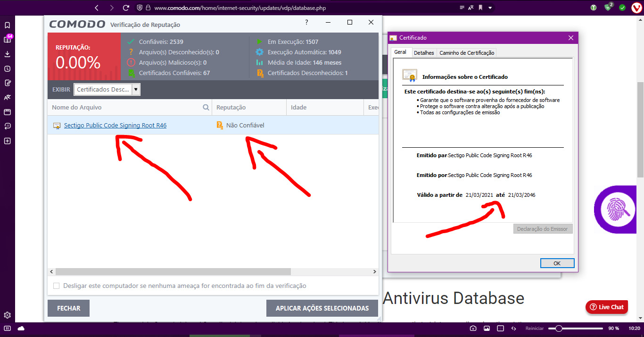This screenshot has width=644, height=337.
Task: Click the first green extension icon in toolbar
Action: [x=594, y=8]
